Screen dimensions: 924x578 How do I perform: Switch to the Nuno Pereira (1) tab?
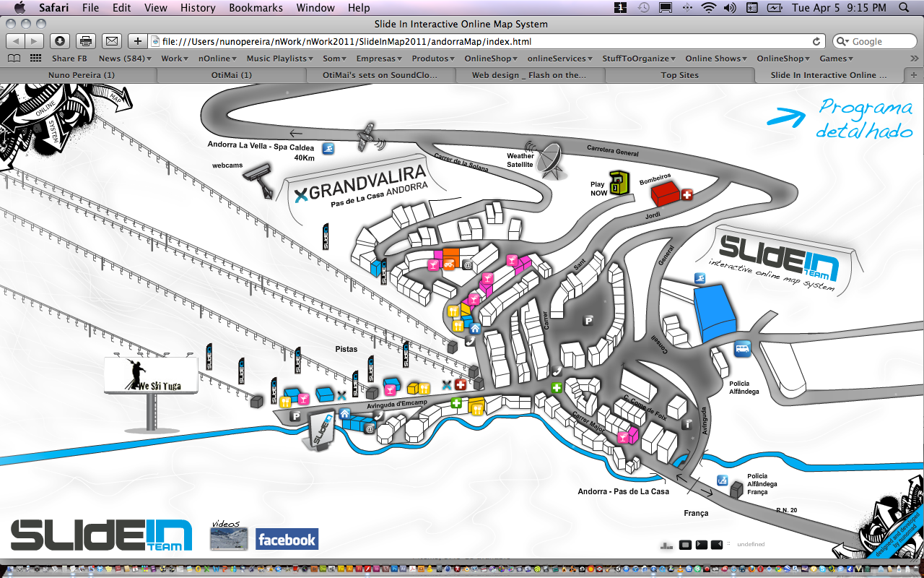pos(81,74)
